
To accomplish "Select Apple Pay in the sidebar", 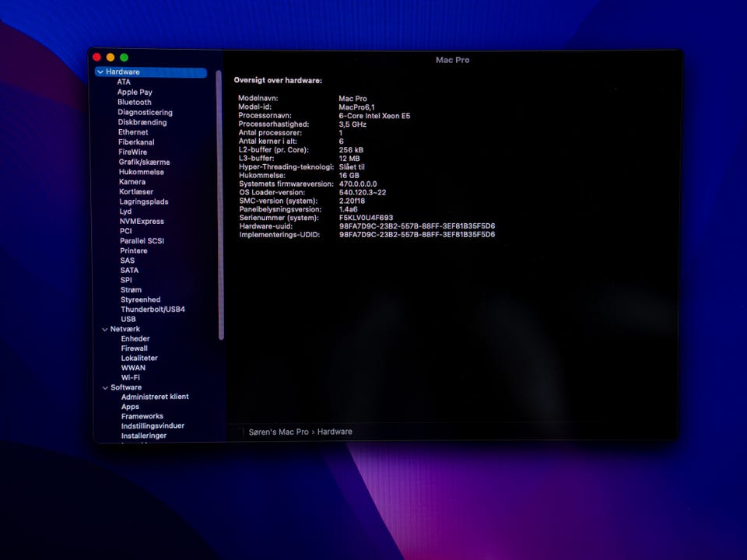I will 135,92.
